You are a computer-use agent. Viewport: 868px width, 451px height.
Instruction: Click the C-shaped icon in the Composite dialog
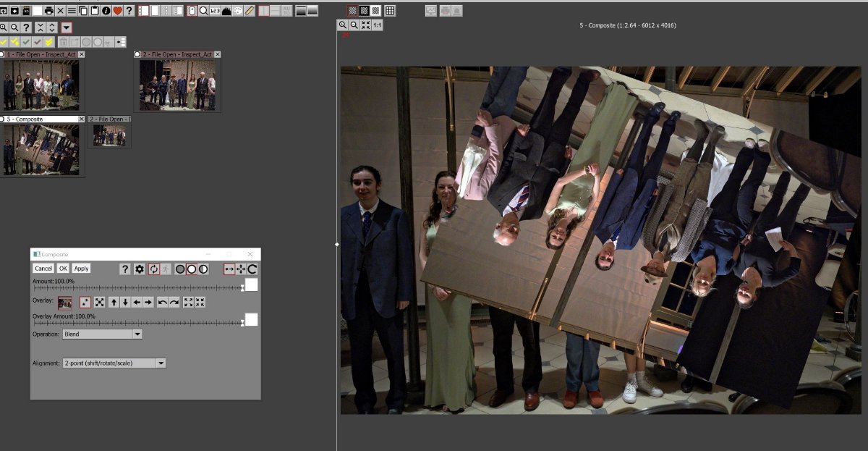pos(252,269)
